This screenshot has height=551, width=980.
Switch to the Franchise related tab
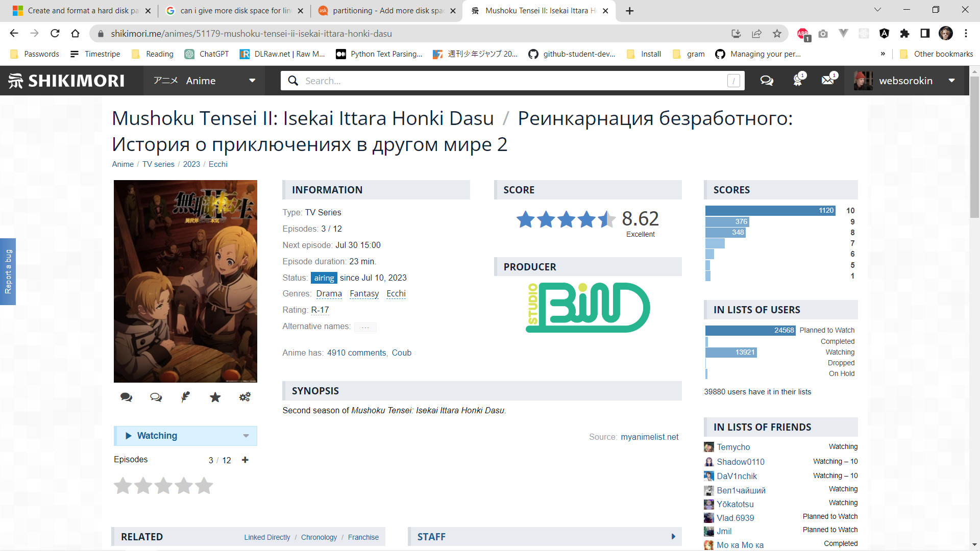pyautogui.click(x=363, y=537)
